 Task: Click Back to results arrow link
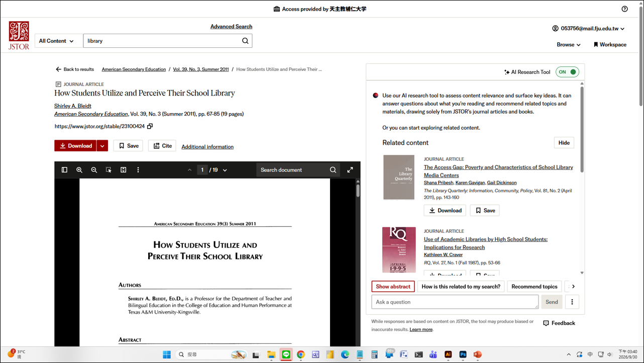(75, 69)
